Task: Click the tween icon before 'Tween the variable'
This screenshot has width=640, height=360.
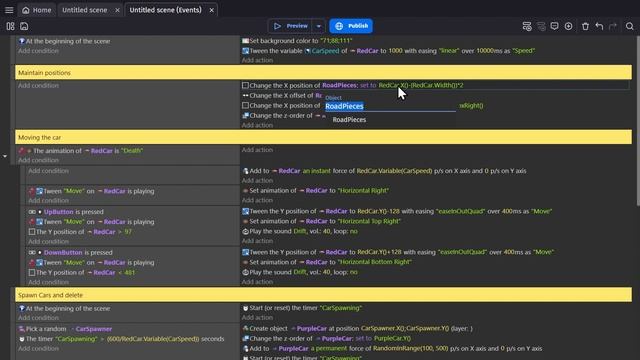Action: coord(245,51)
